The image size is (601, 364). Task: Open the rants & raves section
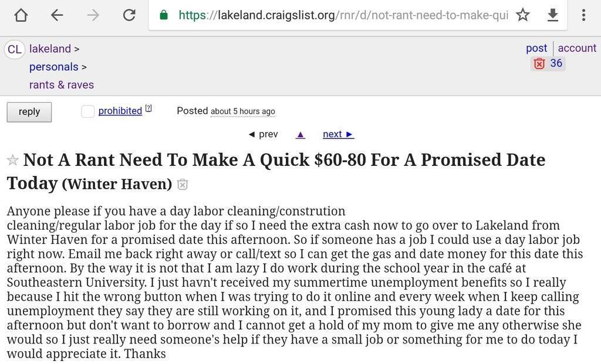click(x=62, y=85)
